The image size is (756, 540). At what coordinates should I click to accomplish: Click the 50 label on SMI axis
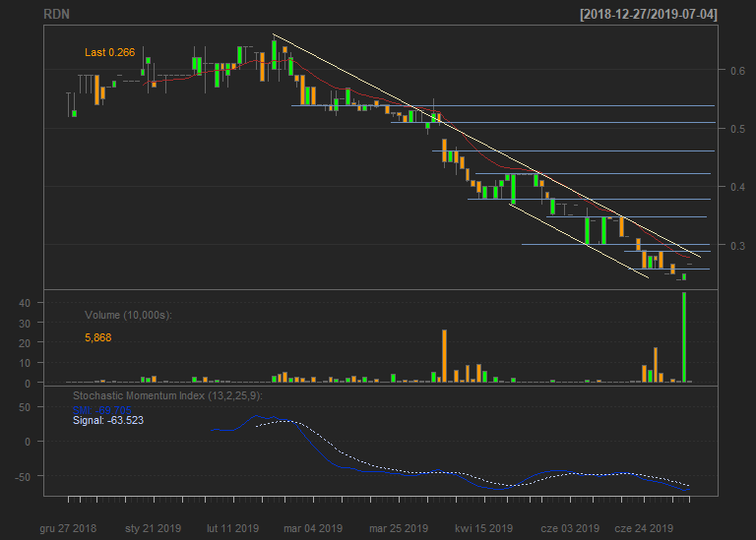point(25,407)
